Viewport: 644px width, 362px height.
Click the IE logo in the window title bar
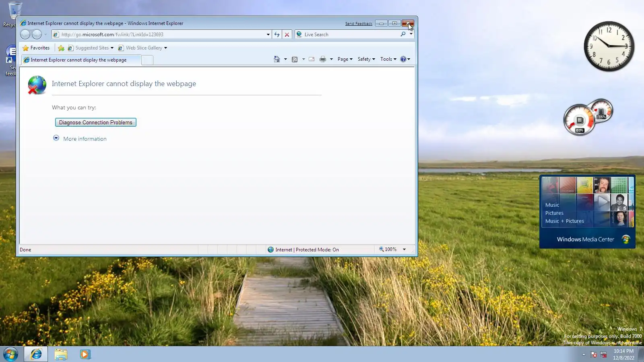click(23, 23)
